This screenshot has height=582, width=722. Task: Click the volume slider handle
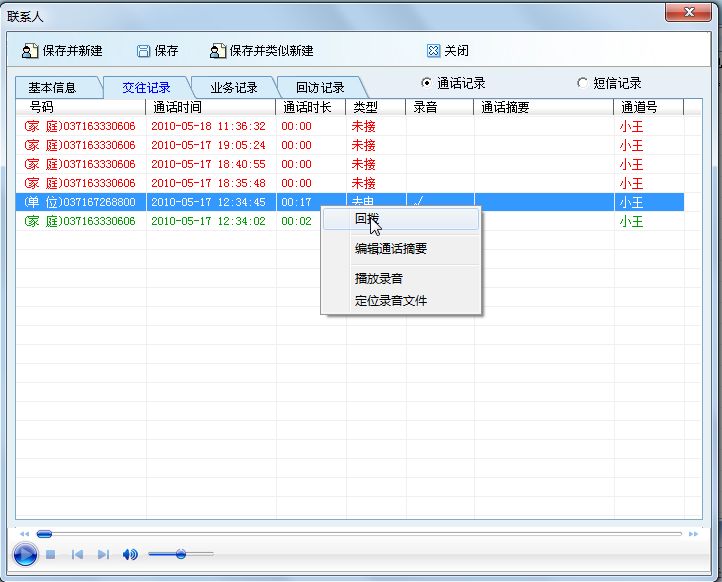(181, 554)
